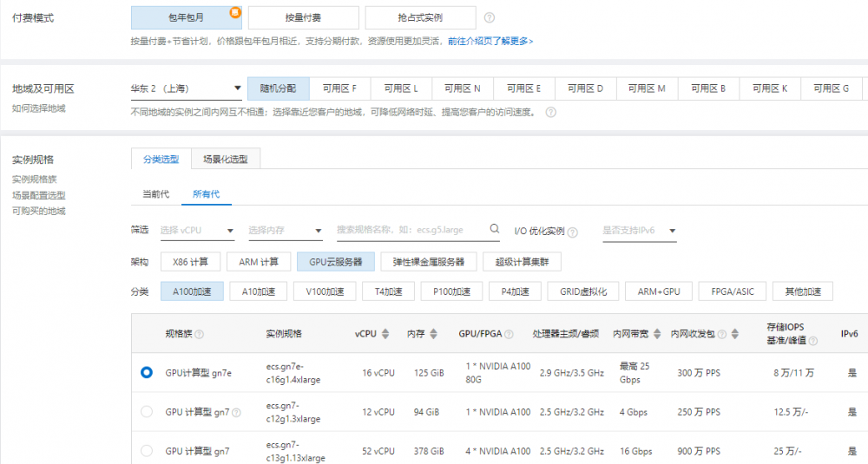Filter category by A10加速

[x=259, y=291]
